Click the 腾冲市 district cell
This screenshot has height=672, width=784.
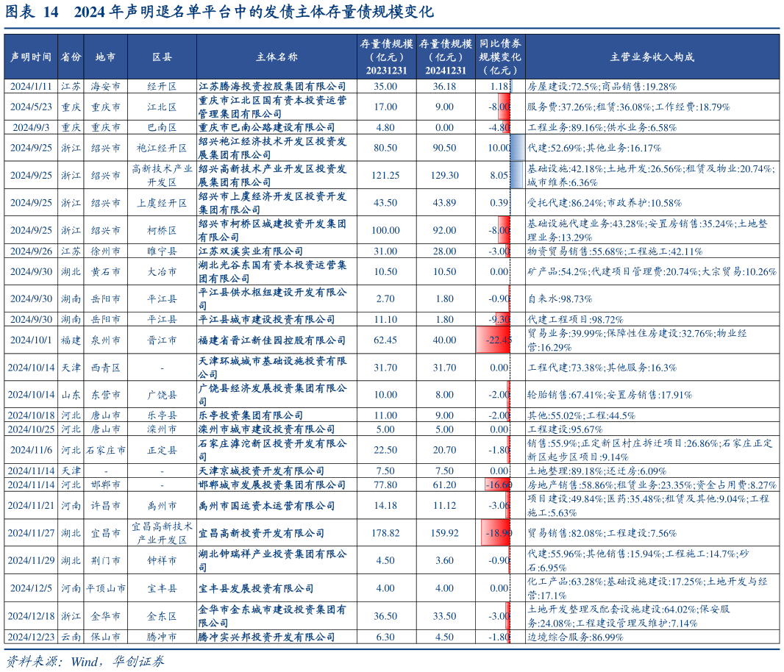coord(162,637)
